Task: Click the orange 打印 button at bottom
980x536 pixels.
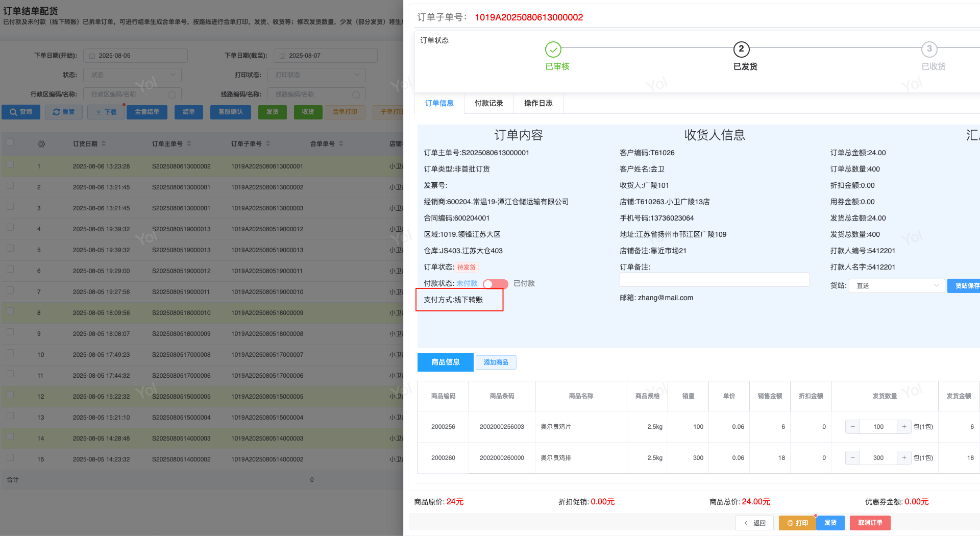Action: pos(797,523)
